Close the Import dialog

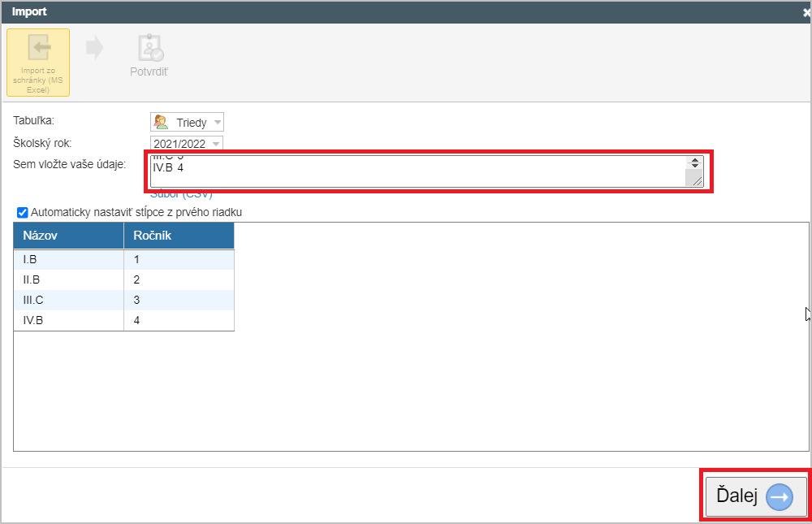pos(806,12)
